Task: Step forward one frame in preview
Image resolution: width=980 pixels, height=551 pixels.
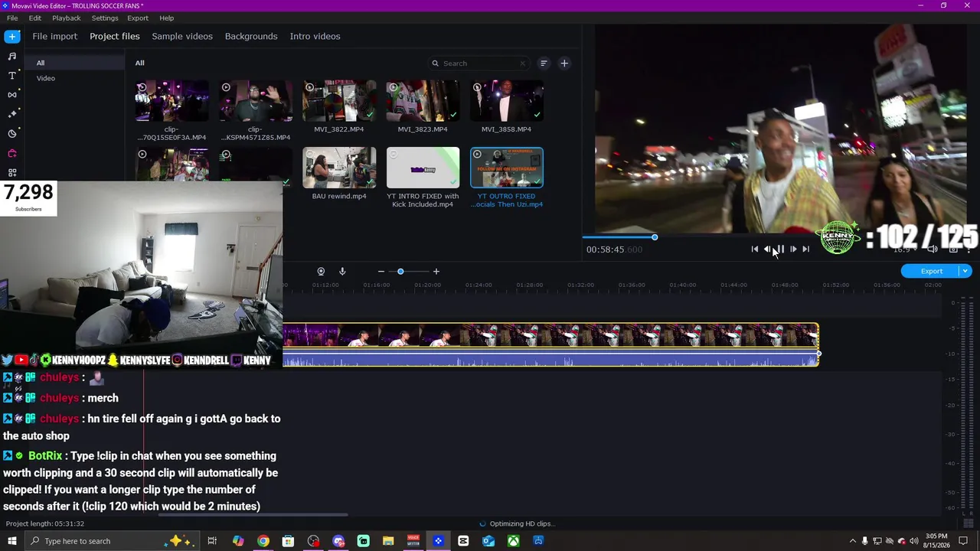Action: tap(793, 249)
